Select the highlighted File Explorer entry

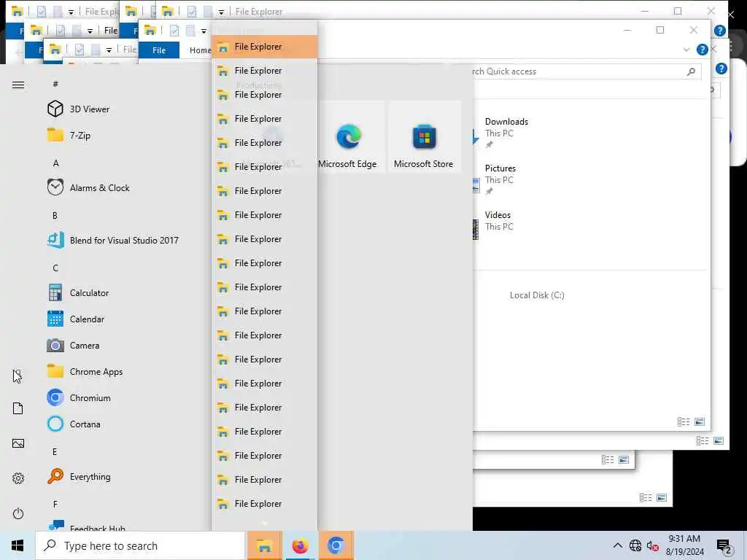click(x=264, y=47)
